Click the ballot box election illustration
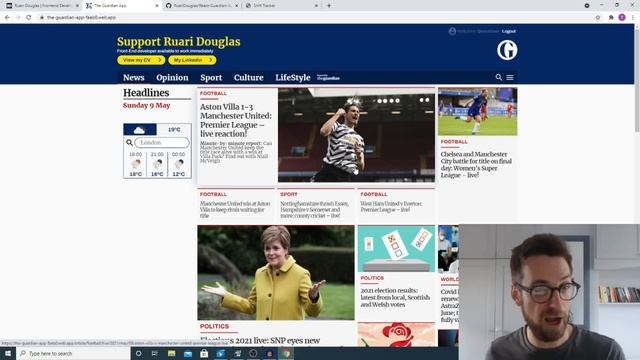The width and height of the screenshot is (640, 360). click(396, 249)
